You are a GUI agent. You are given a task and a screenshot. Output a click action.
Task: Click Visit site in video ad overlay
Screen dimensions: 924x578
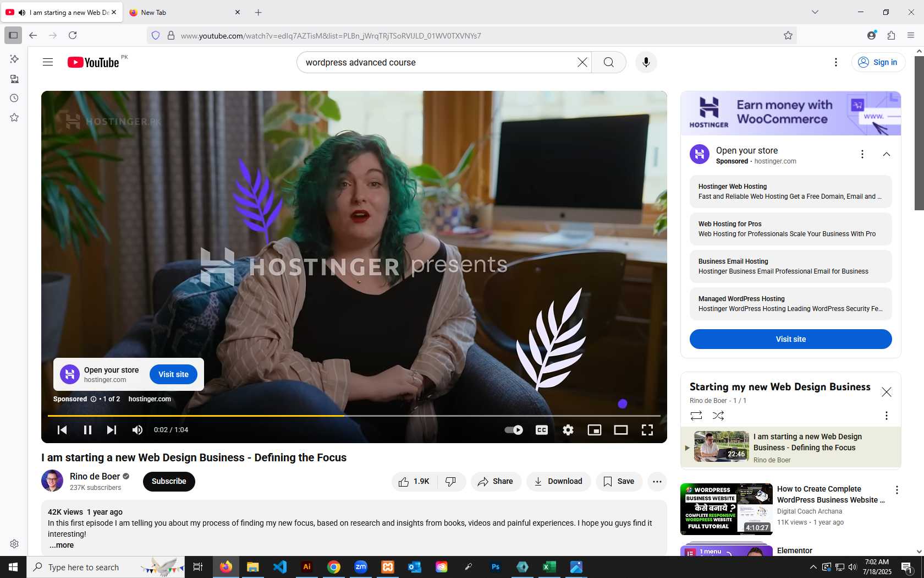click(x=173, y=374)
